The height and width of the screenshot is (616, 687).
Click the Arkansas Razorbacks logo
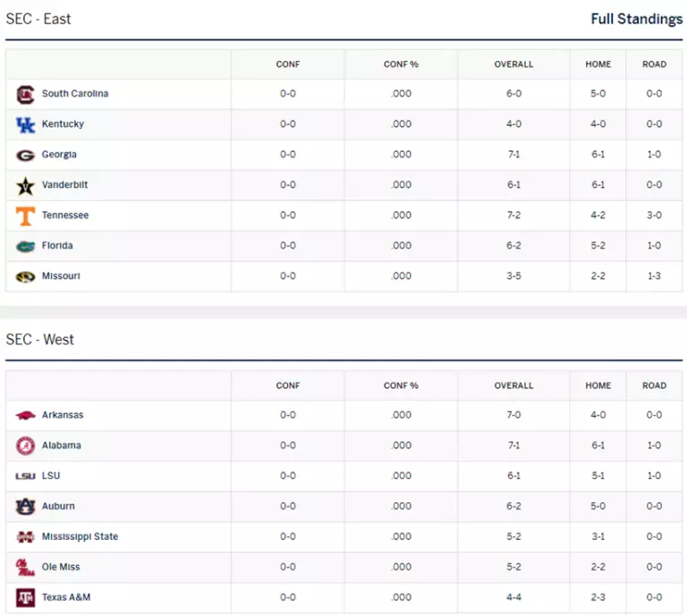(25, 415)
